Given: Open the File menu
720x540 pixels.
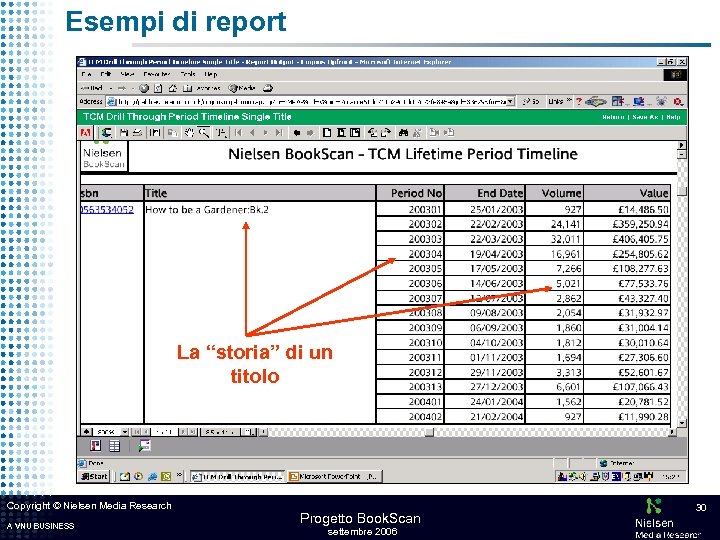Looking at the screenshot, I should [86, 74].
